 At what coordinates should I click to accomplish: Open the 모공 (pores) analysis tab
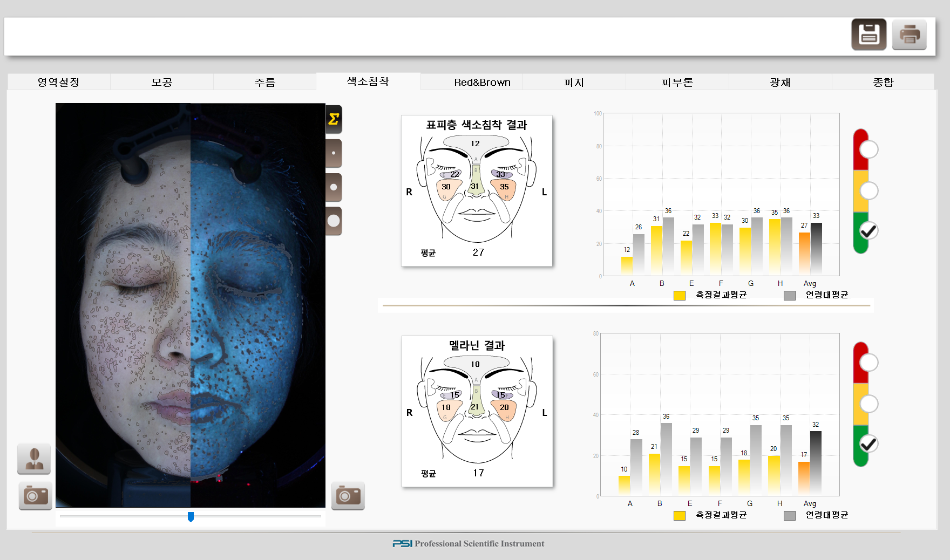pos(162,82)
